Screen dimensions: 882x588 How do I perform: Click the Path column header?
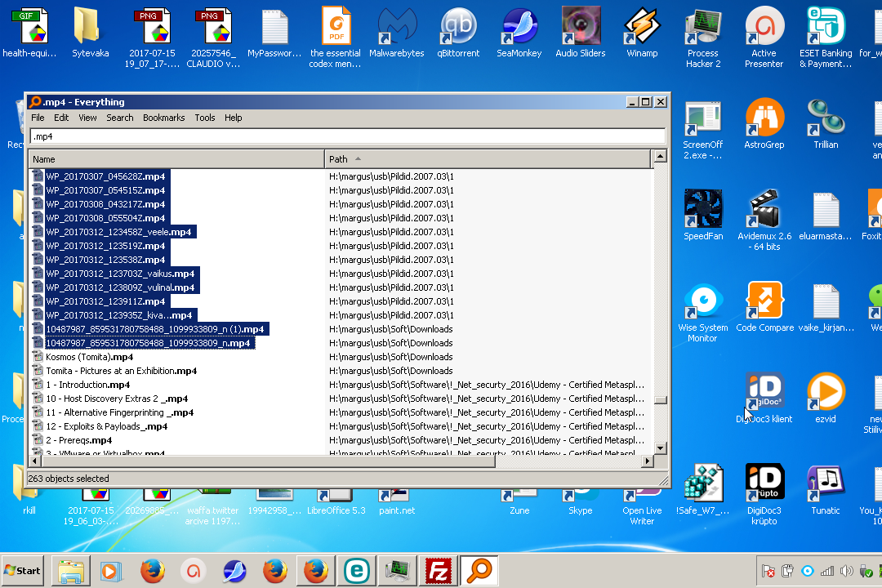(x=487, y=159)
